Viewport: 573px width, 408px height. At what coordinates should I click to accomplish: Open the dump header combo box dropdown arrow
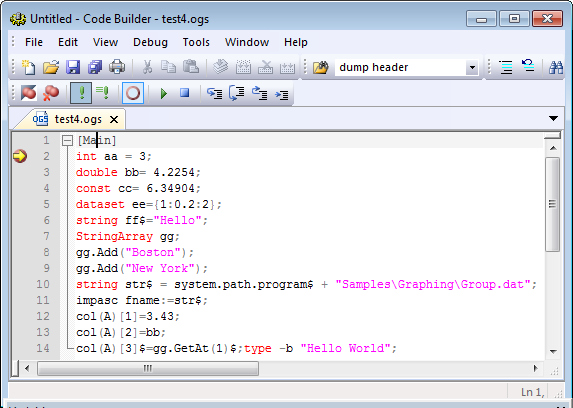pyautogui.click(x=472, y=68)
